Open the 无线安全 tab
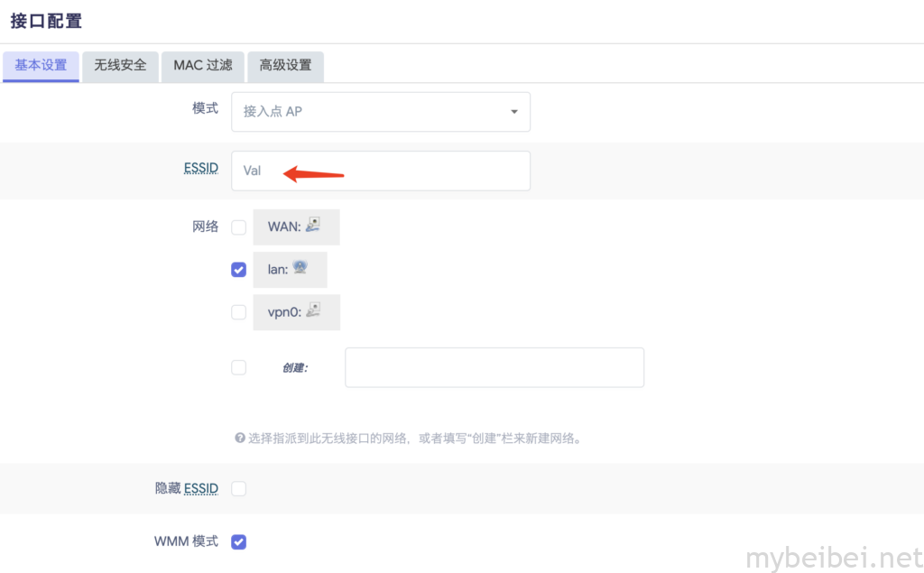 pyautogui.click(x=120, y=65)
